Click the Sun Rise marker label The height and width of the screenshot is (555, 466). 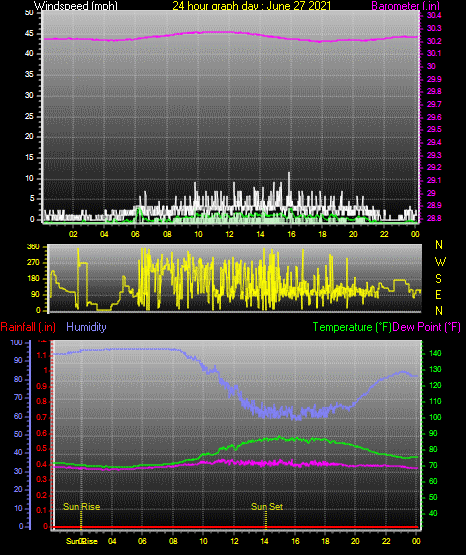[x=81, y=507]
